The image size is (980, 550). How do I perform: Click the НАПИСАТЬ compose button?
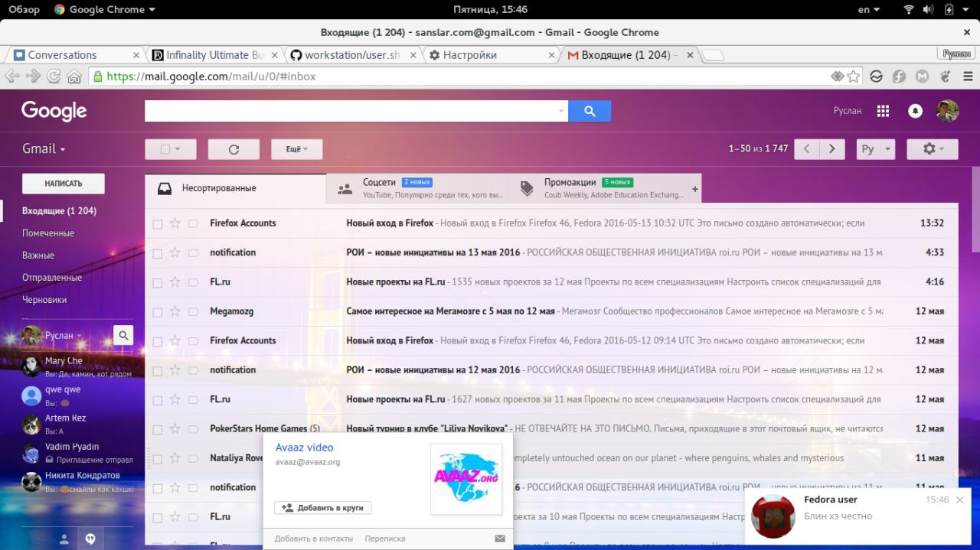click(x=64, y=184)
